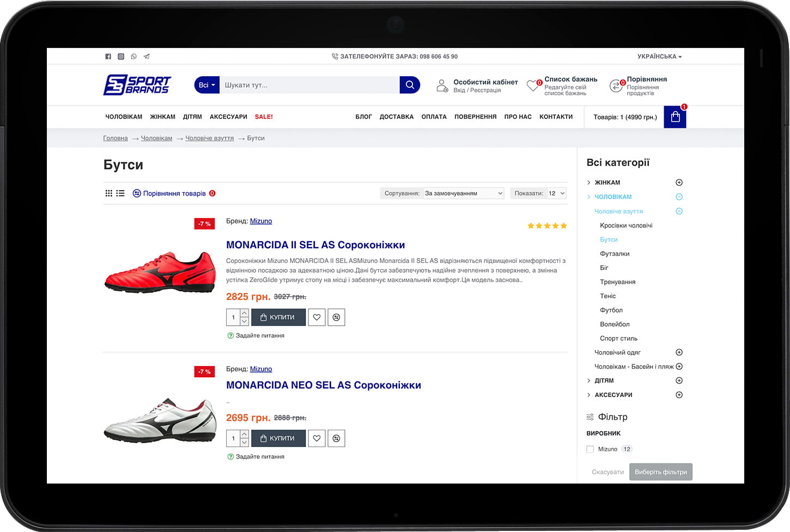Click the Mizuno brand link of first product

point(260,221)
